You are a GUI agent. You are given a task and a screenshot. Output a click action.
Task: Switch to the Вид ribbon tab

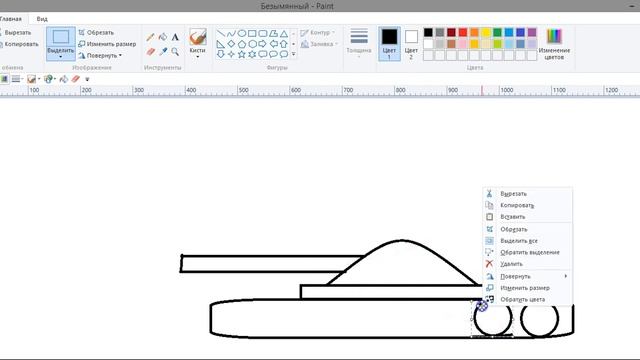[42, 19]
